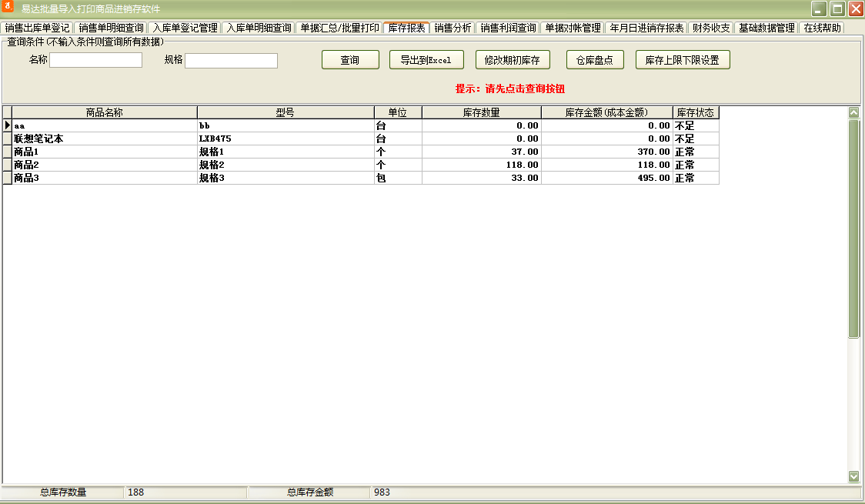The width and height of the screenshot is (865, 504).
Task: Click the 库存数量 column header
Action: [x=482, y=112]
